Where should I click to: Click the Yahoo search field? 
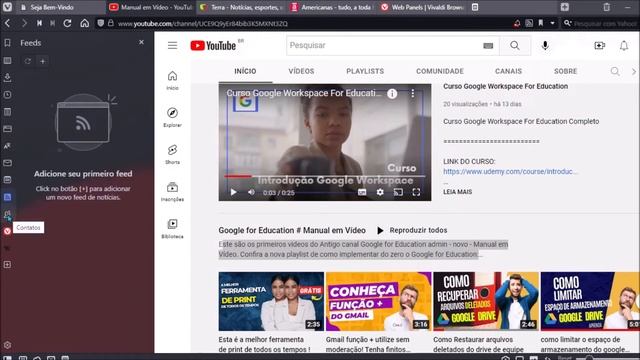tap(605, 24)
